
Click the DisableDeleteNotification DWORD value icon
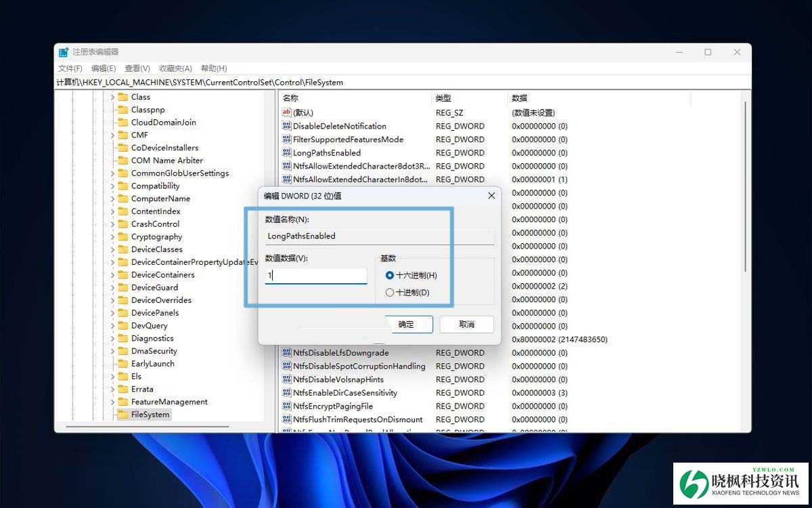pyautogui.click(x=286, y=126)
